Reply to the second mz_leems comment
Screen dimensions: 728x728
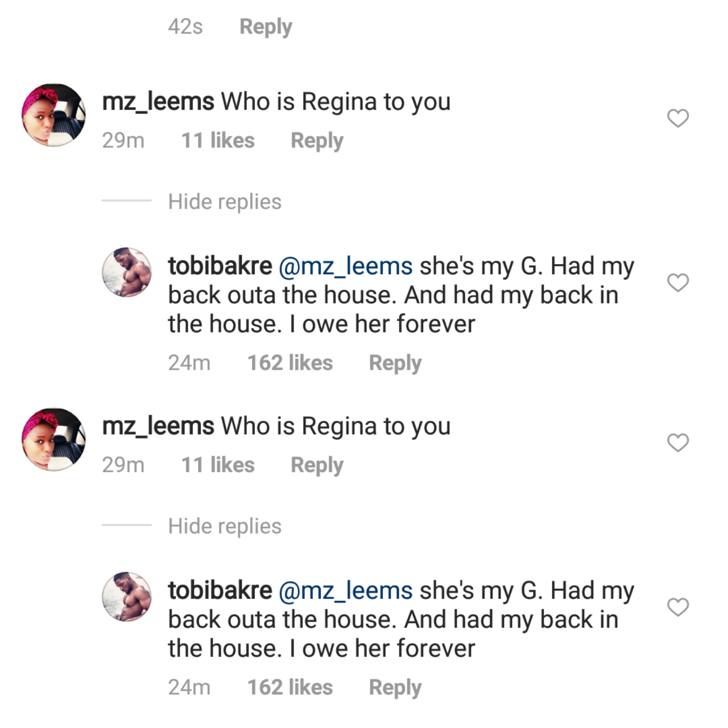[x=317, y=465]
